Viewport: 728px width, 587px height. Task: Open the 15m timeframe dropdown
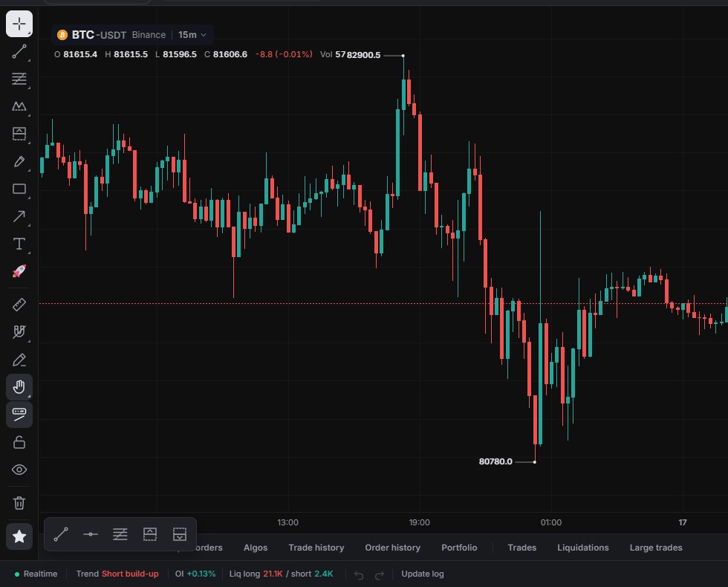tap(192, 35)
